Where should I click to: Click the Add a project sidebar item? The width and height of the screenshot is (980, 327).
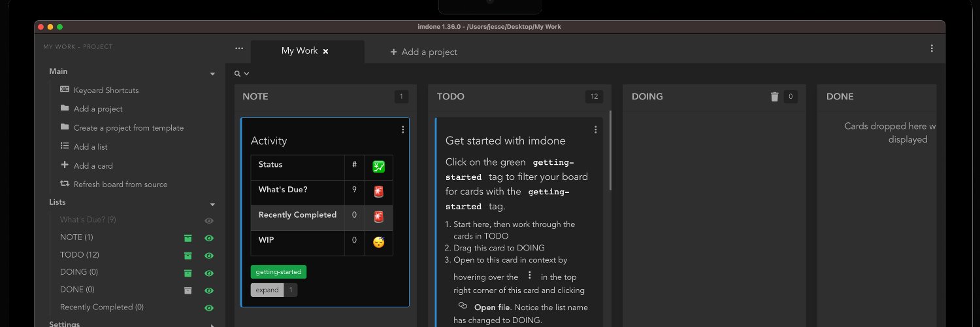(x=98, y=109)
